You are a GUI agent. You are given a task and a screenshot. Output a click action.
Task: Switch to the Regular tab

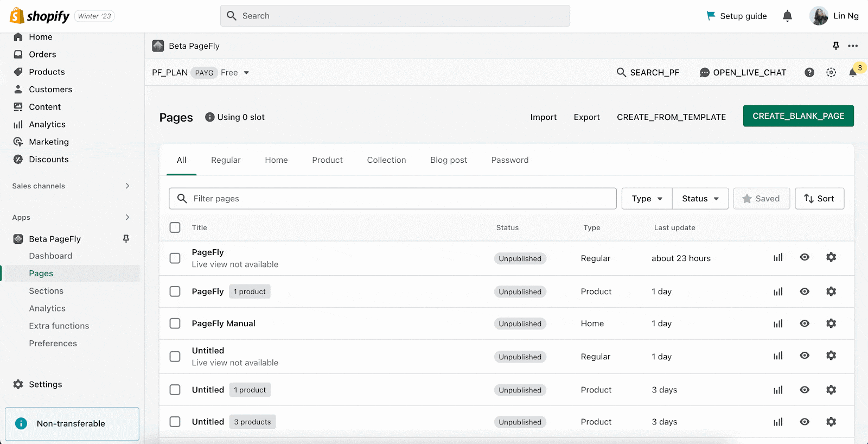(226, 160)
